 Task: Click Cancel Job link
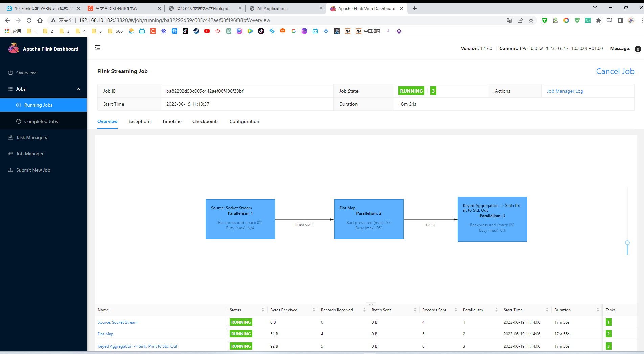(615, 71)
